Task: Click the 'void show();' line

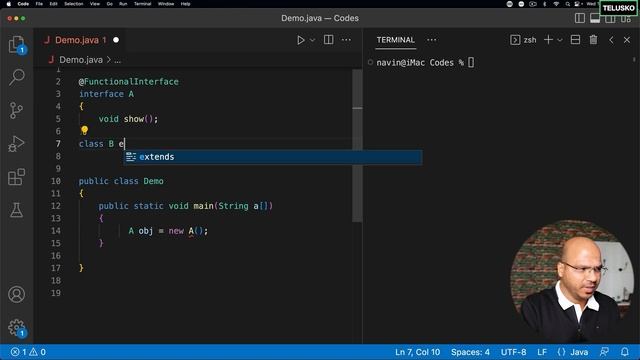Action: 128,119
